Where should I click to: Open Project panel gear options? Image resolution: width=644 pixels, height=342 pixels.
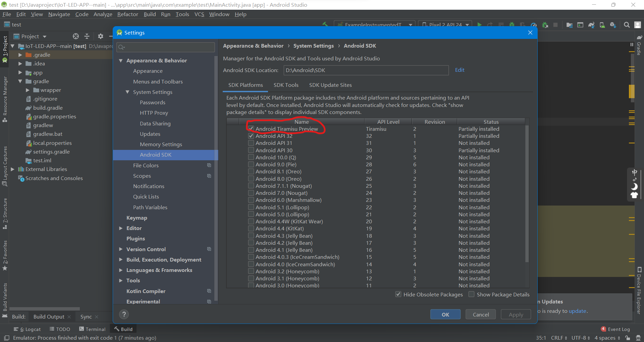tap(100, 36)
